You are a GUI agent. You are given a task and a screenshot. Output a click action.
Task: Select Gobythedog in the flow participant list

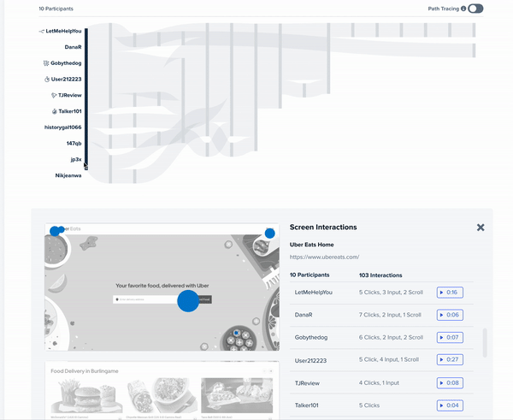click(x=66, y=63)
